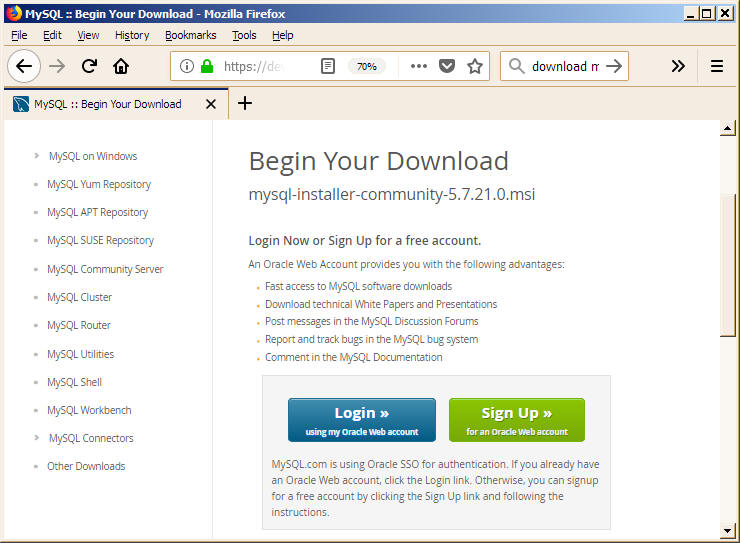Image resolution: width=740 pixels, height=543 pixels.
Task: Open Other Downloads link
Action: point(86,466)
